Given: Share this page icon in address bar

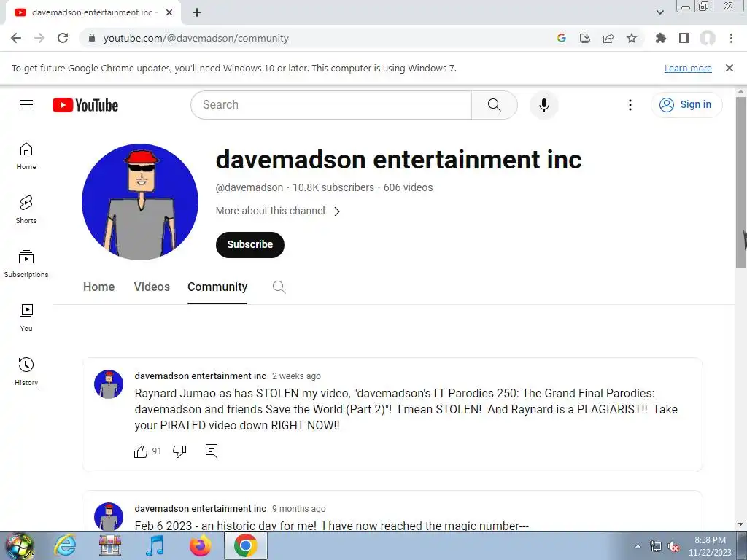Looking at the screenshot, I should (608, 38).
